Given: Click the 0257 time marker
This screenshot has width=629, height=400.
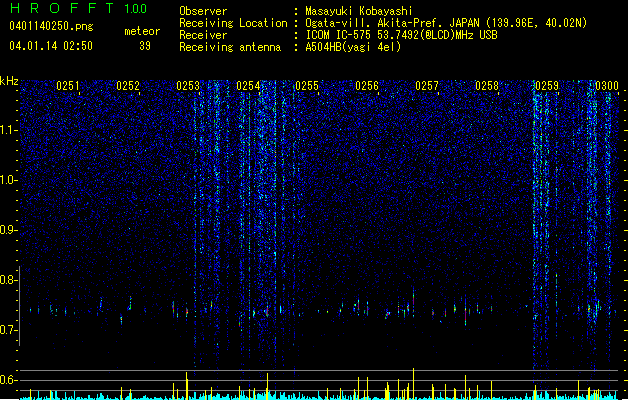Looking at the screenshot, I should 427,85.
